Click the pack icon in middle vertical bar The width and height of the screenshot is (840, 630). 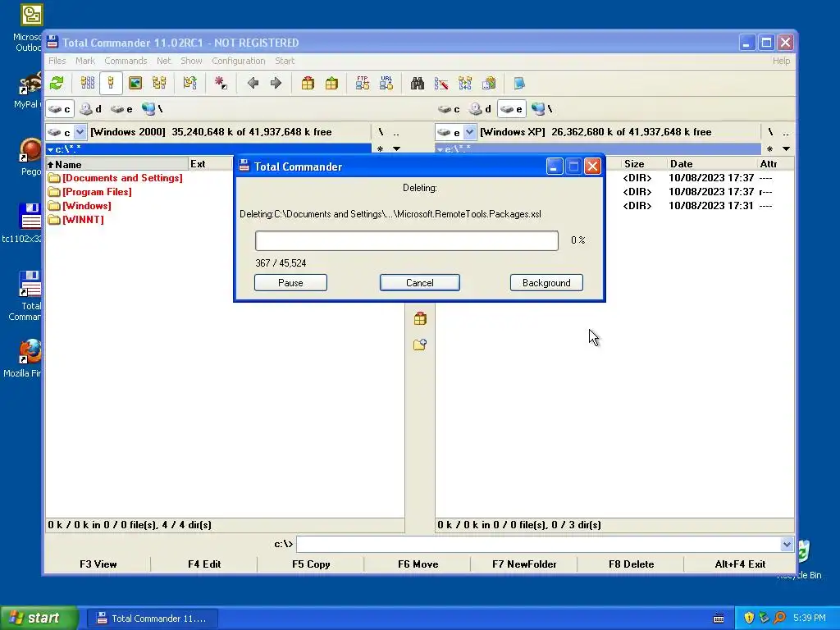(420, 319)
